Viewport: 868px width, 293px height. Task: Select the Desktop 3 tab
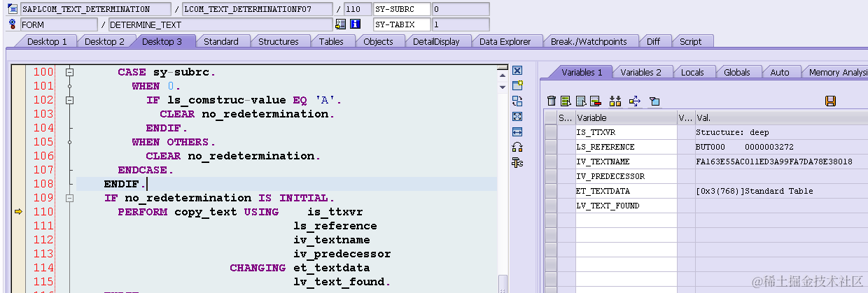pyautogui.click(x=162, y=41)
